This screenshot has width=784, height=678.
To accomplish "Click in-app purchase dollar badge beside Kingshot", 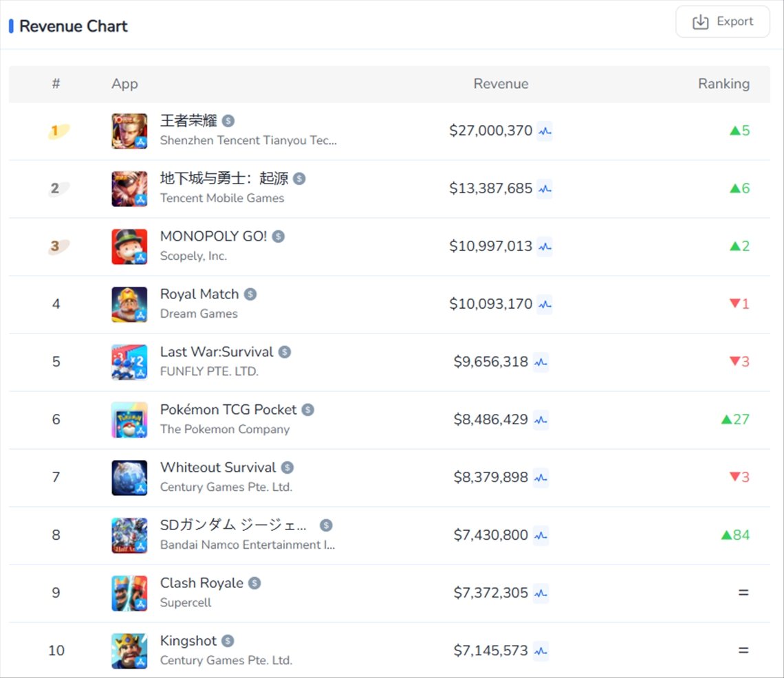I will (x=228, y=641).
